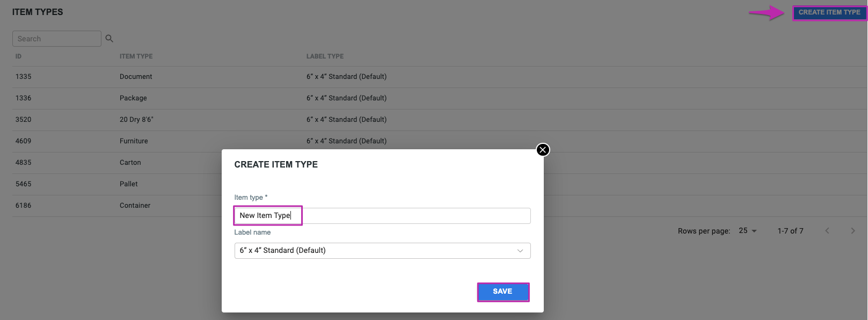The image size is (868, 320).
Task: Go to next page arrow
Action: pyautogui.click(x=853, y=231)
